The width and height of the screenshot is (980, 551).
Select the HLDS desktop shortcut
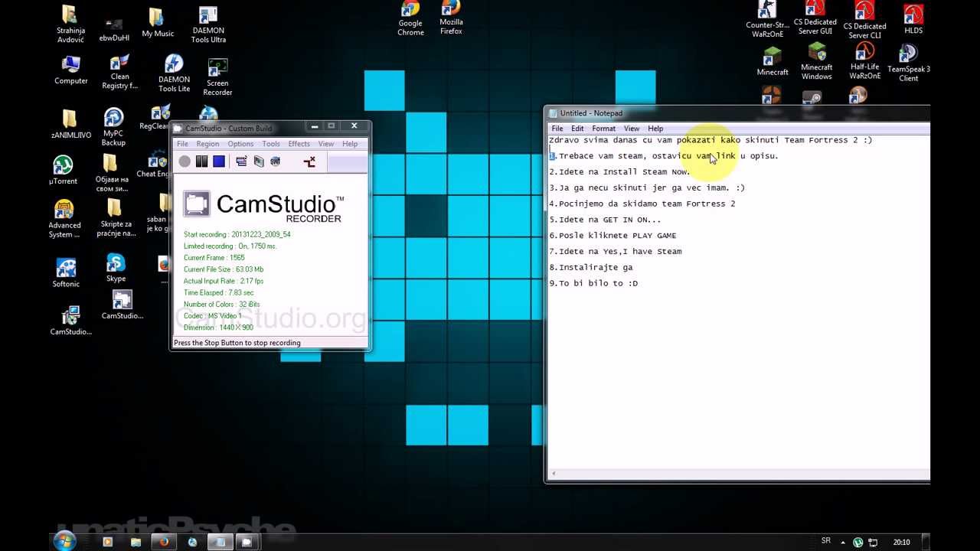click(913, 19)
